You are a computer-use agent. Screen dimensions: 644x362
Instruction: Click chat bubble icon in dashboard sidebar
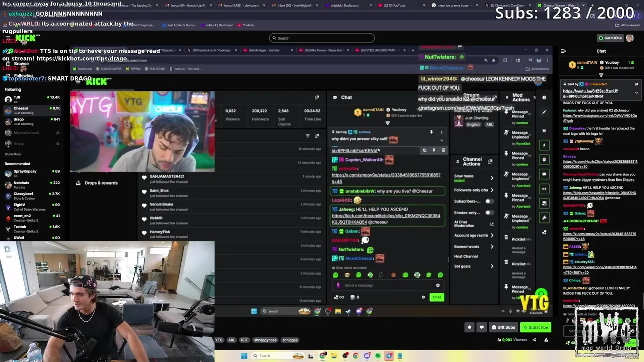(x=544, y=174)
